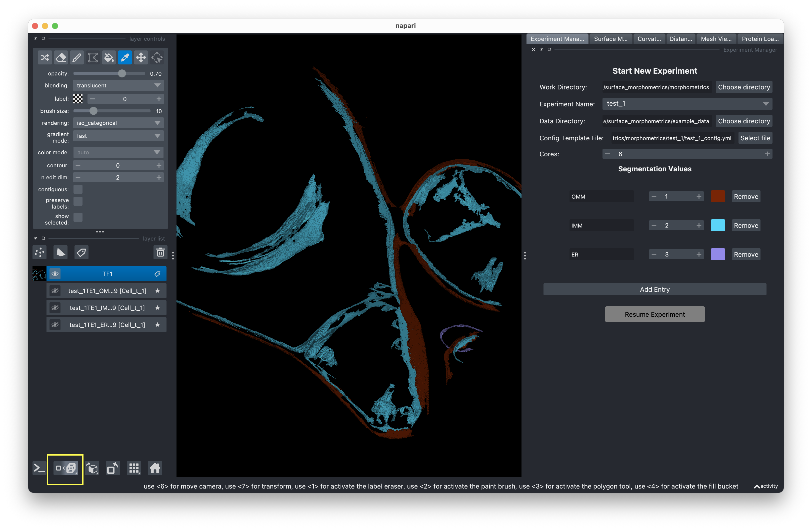Click the IMM cyan color swatch

[x=717, y=226]
